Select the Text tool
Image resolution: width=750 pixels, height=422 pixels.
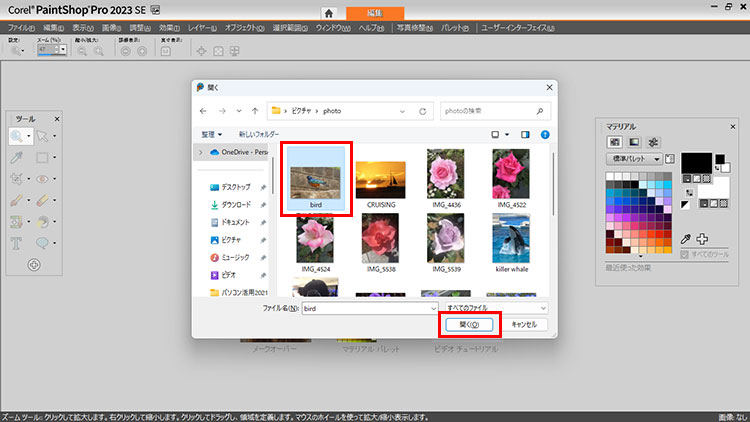click(x=18, y=242)
